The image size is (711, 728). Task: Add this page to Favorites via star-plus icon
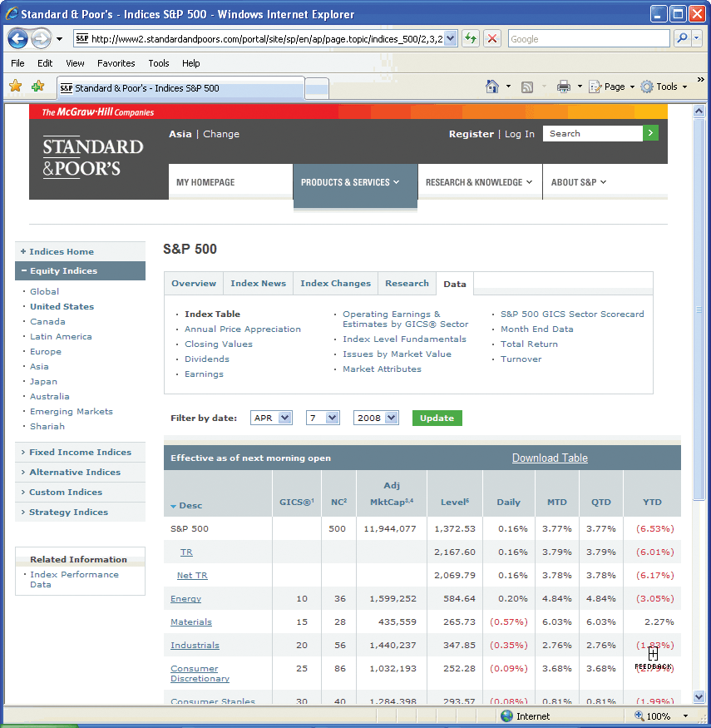[37, 86]
